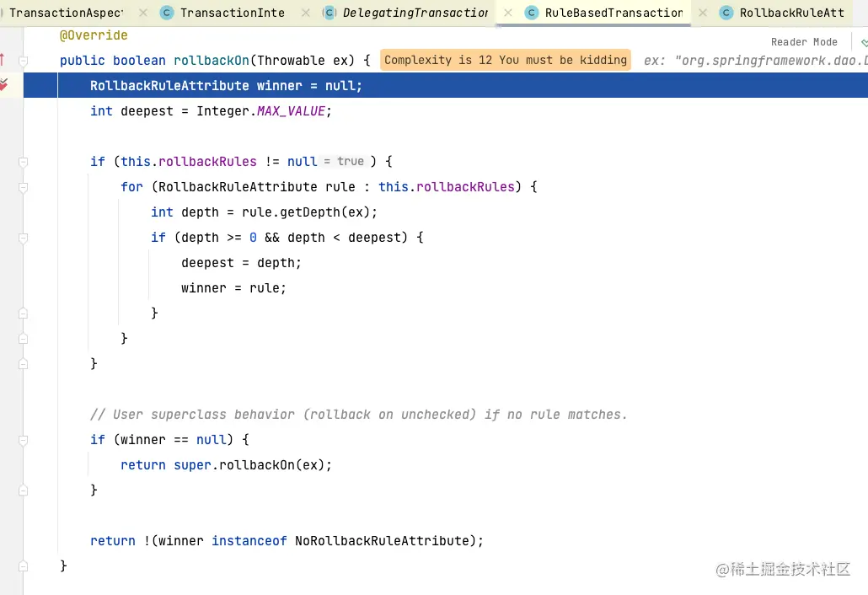Click fold end marker of for loop
This screenshot has width=868, height=595.
coord(24,339)
